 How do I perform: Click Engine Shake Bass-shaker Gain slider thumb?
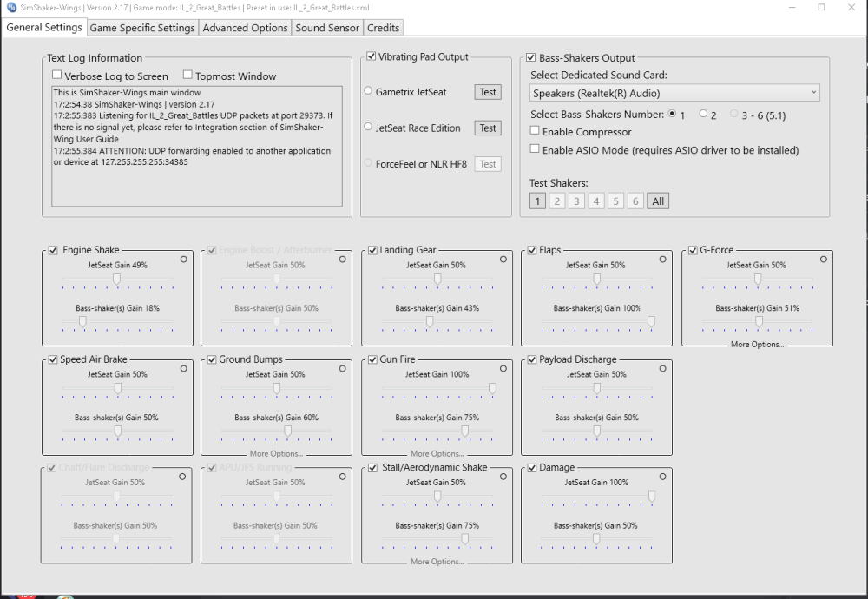[x=82, y=322]
